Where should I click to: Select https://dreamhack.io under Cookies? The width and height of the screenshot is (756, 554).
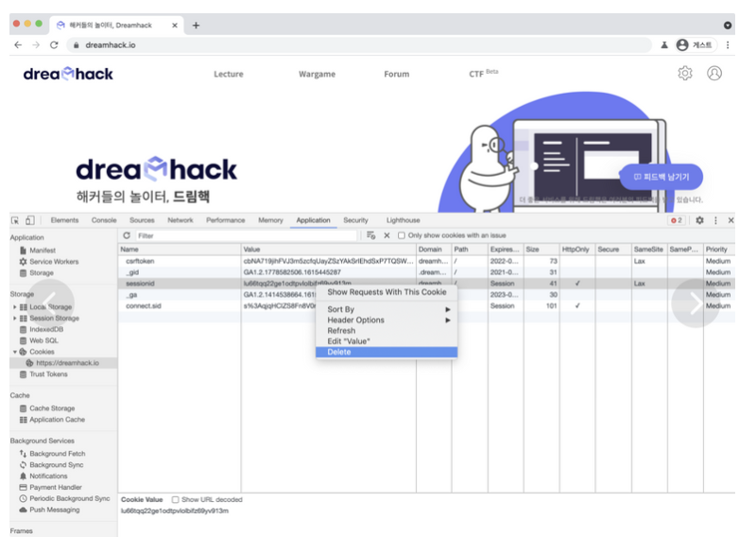[67, 363]
